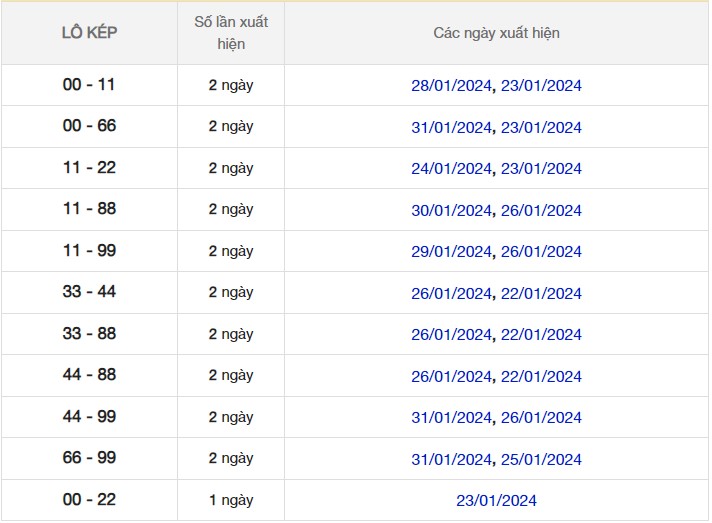Image resolution: width=712 pixels, height=523 pixels.
Task: Open 31/01/2024 link in 44 - 99 row
Action: [x=451, y=418]
